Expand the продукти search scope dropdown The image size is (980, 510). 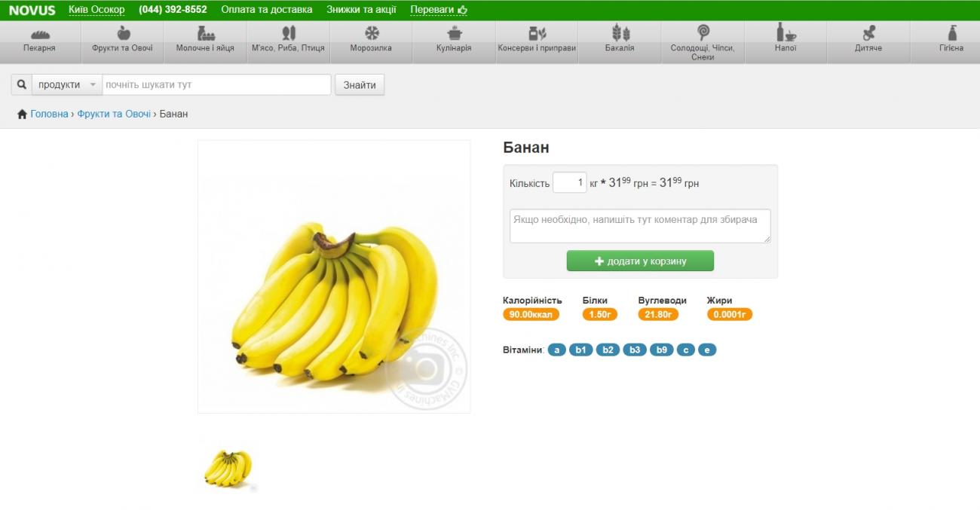point(66,84)
